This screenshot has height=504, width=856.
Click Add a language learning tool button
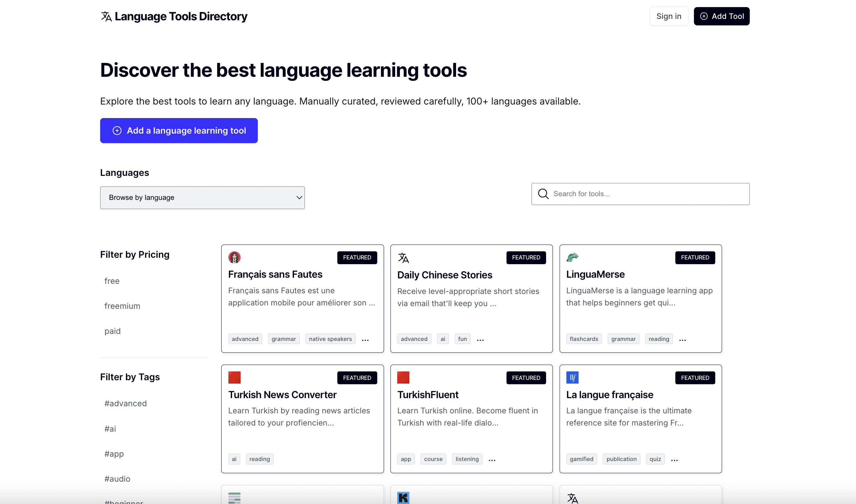click(x=179, y=131)
